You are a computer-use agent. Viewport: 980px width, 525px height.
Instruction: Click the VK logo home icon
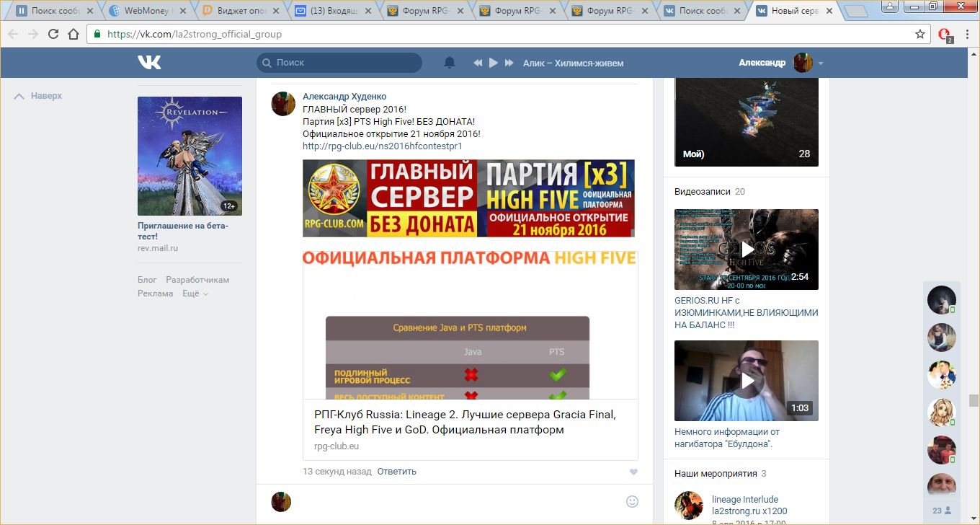pyautogui.click(x=149, y=63)
